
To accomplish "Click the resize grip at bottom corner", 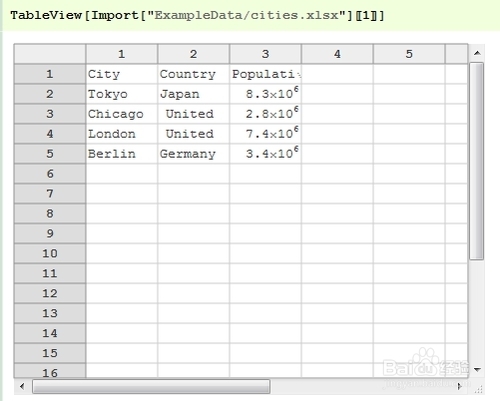I will tap(479, 388).
